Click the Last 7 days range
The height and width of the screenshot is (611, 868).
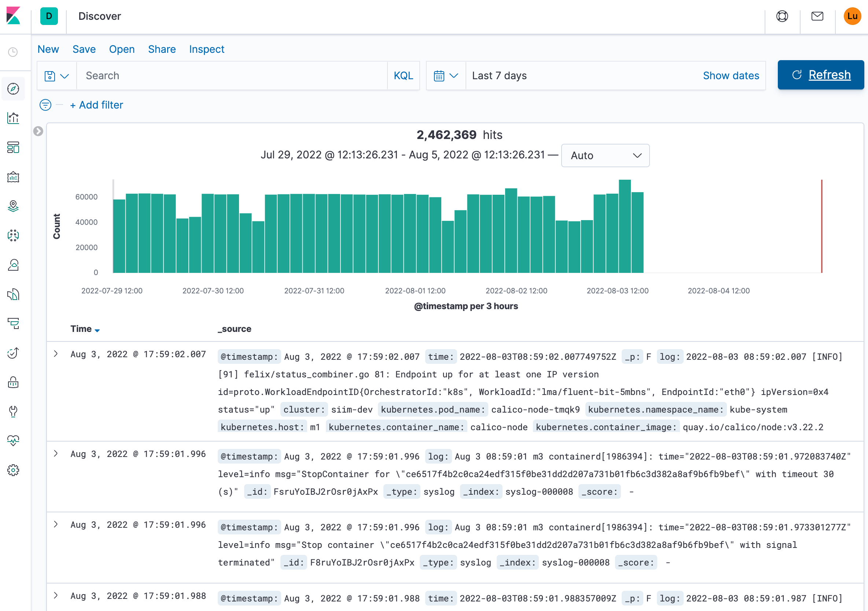click(499, 76)
